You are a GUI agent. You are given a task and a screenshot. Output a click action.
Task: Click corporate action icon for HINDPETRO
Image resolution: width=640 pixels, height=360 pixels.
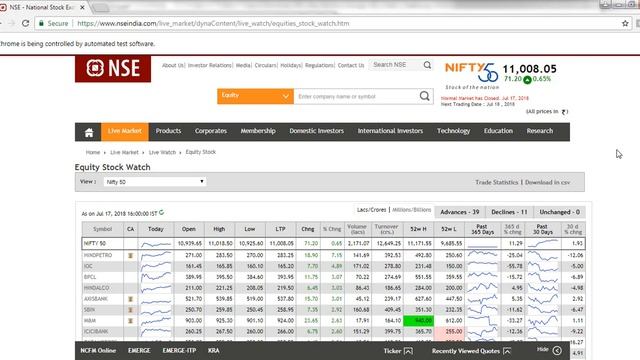(x=131, y=256)
